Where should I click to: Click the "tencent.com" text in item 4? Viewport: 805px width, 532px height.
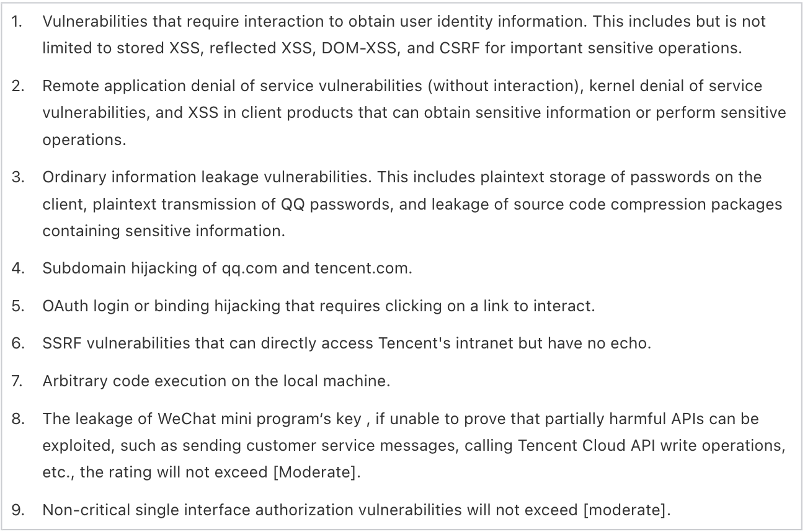pos(363,269)
